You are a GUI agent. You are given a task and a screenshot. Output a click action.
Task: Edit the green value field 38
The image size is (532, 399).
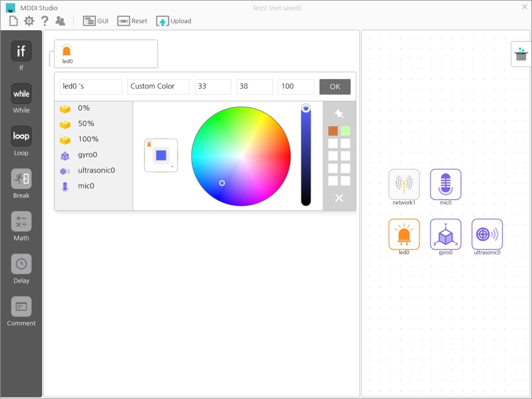pos(254,87)
